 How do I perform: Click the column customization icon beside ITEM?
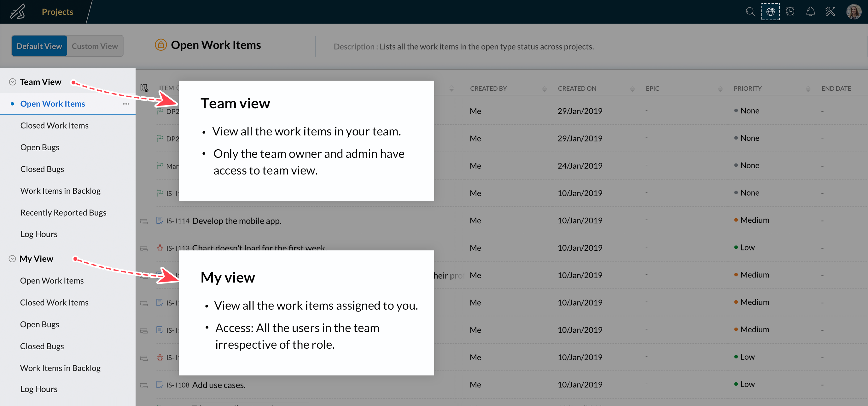(x=144, y=88)
